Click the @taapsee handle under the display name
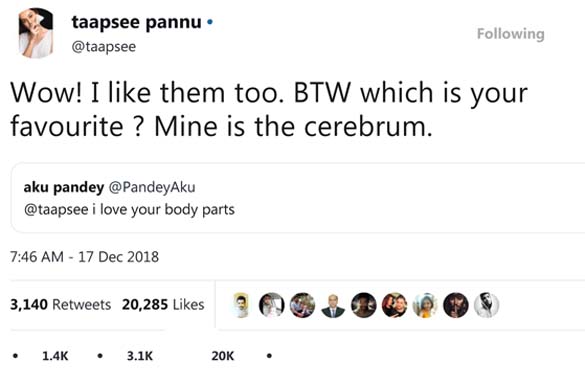585x381 pixels. click(x=104, y=47)
